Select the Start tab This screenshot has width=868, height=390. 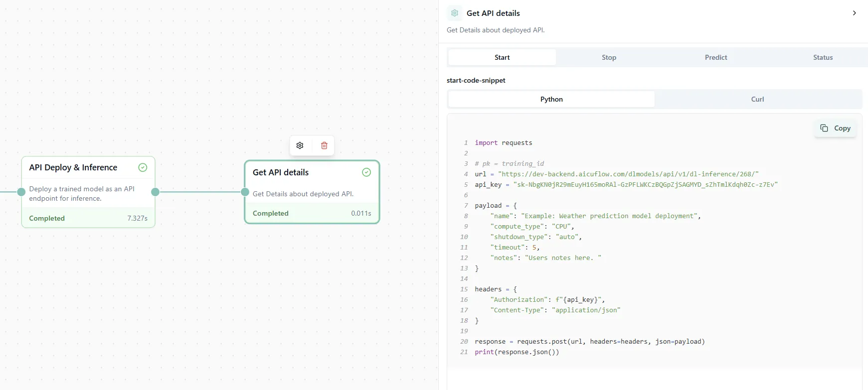tap(502, 57)
